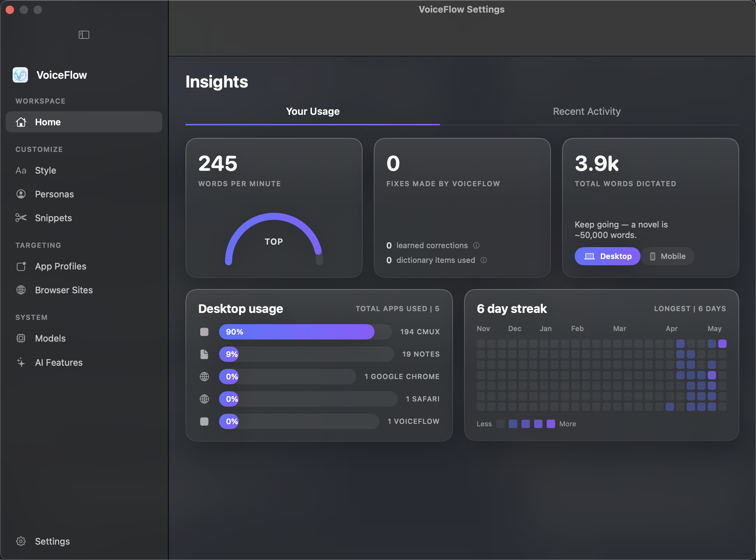This screenshot has height=560, width=756.
Task: Click the Browser Sites globe icon
Action: click(21, 290)
